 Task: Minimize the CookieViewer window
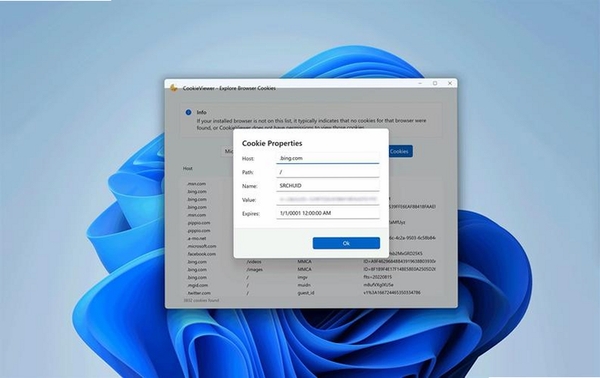click(420, 83)
